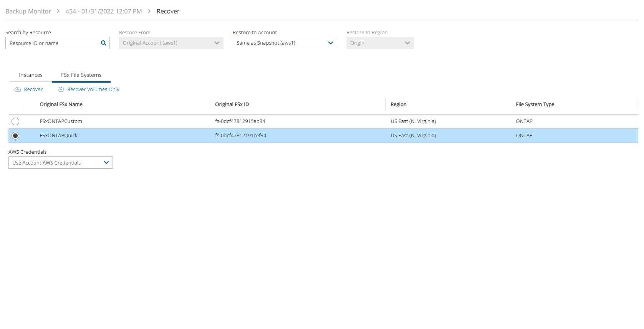Open the 454 backup record breadcrumb
The image size is (644, 329).
coord(104,12)
